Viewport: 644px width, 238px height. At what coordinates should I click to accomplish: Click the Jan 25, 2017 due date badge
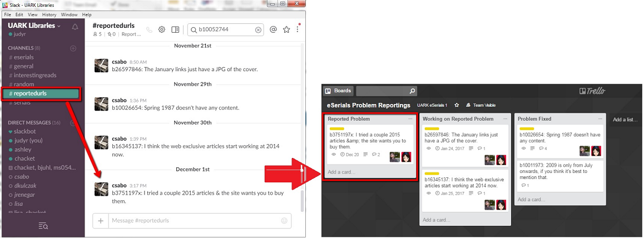click(x=450, y=193)
